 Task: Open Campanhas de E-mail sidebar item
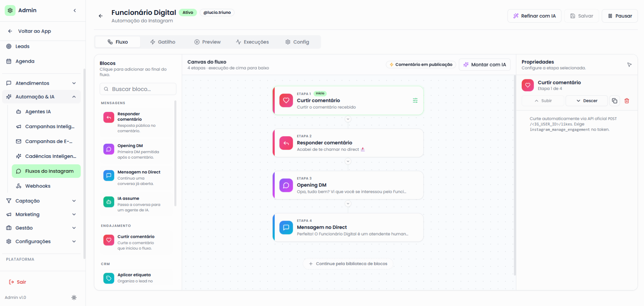(46, 141)
